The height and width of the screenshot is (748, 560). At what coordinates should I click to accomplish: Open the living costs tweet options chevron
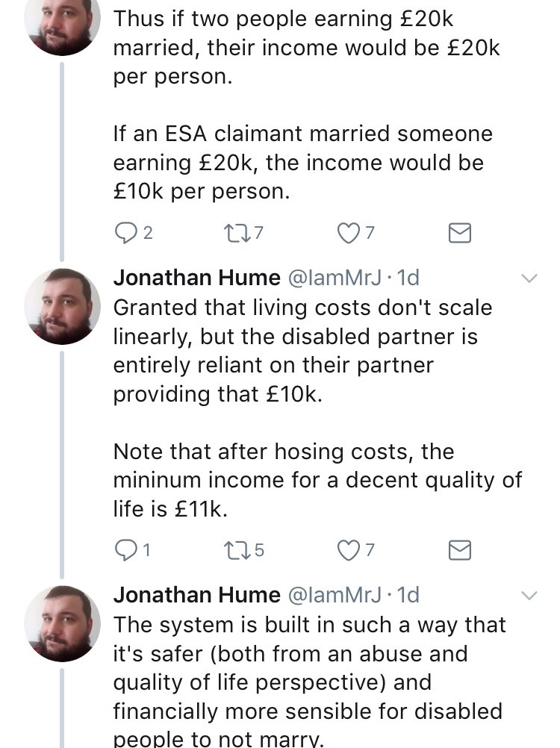coord(528,278)
